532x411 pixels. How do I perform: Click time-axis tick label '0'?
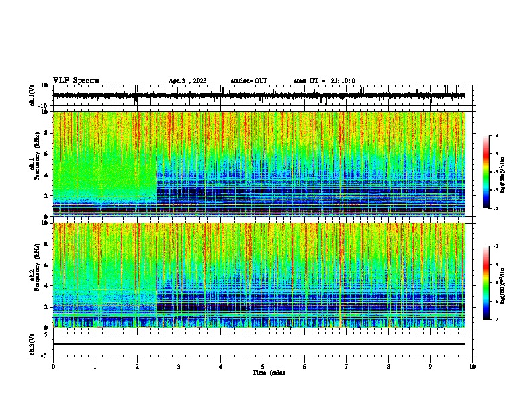point(53,367)
